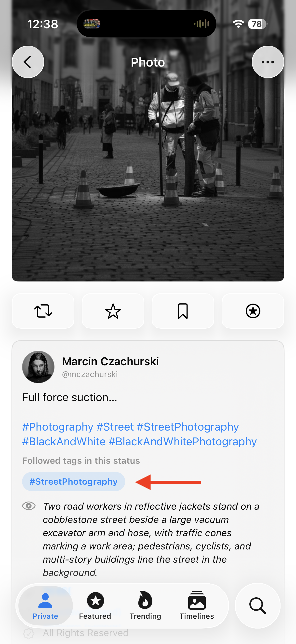Open the three-dots more options menu

268,62
